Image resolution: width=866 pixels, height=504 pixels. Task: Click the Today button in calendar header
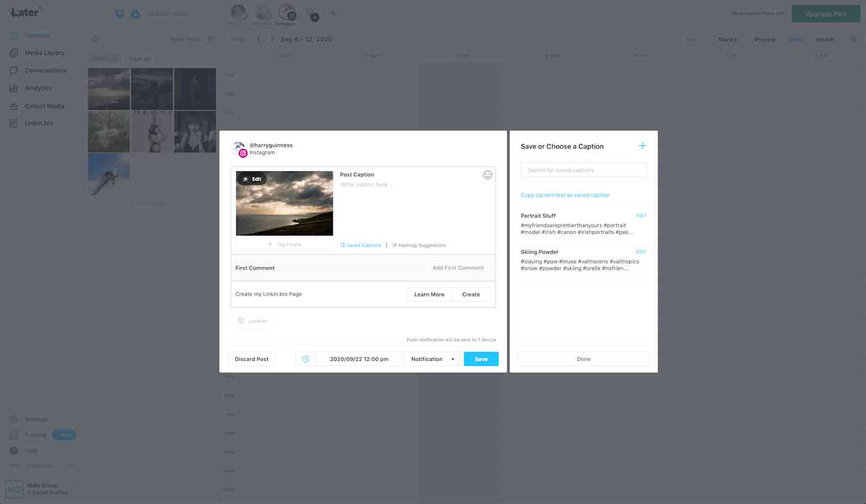click(238, 39)
